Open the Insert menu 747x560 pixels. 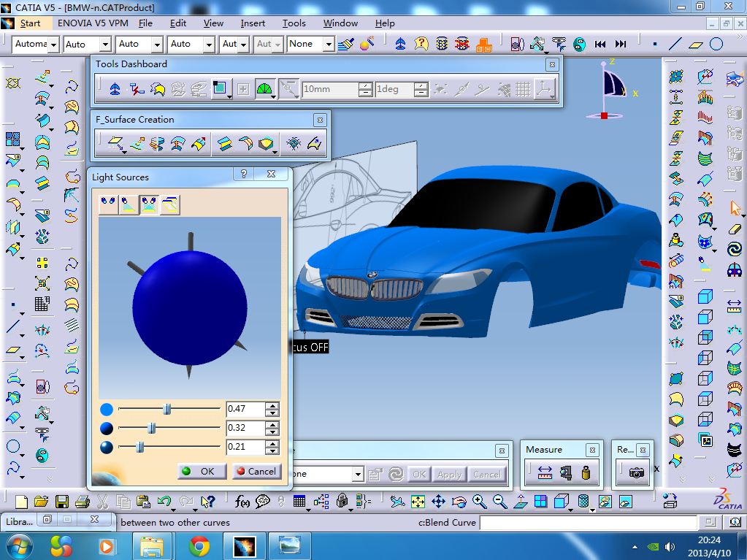tap(253, 23)
